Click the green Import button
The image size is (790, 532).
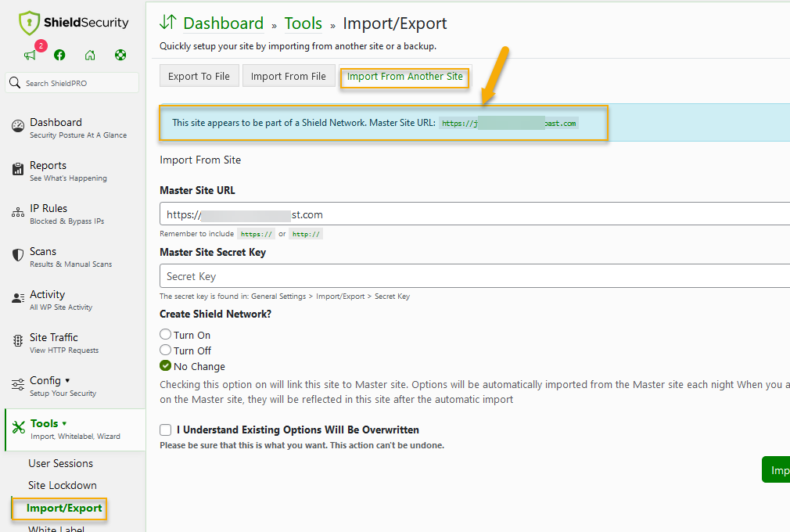tap(776, 469)
